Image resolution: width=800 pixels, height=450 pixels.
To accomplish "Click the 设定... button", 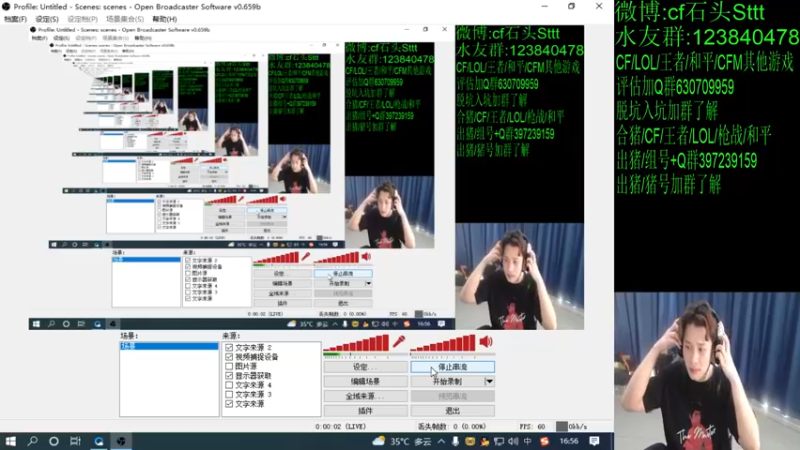I will (365, 367).
